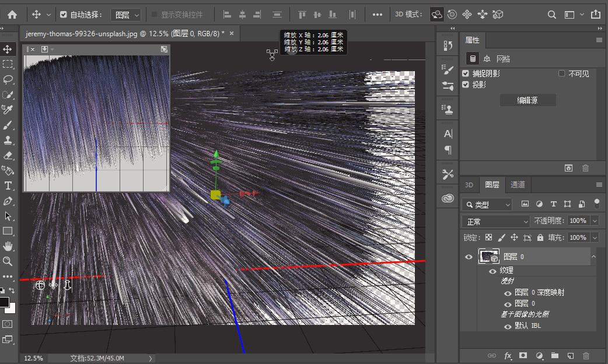Screen dimensions: 608x364
Task: Uncheck the 捕捉阴影 checkbox
Action: (x=466, y=73)
